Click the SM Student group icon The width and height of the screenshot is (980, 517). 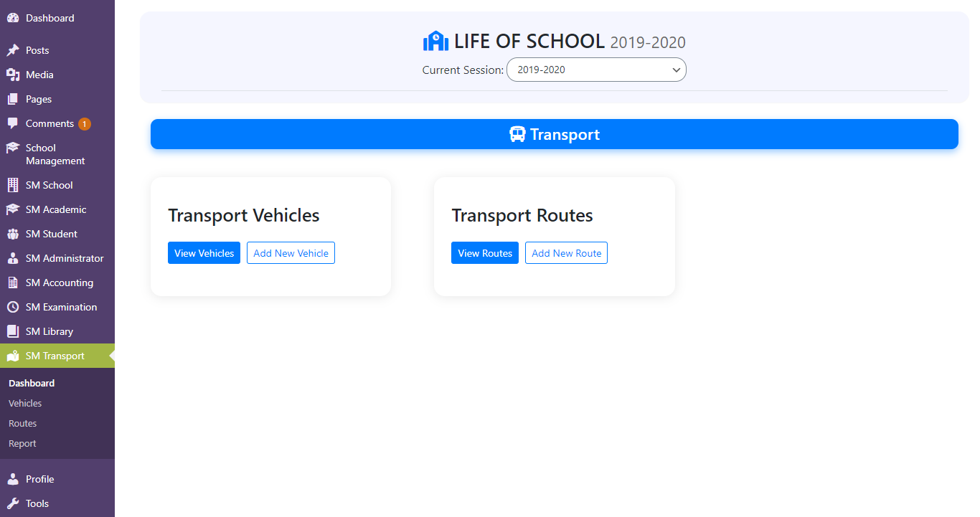(13, 234)
